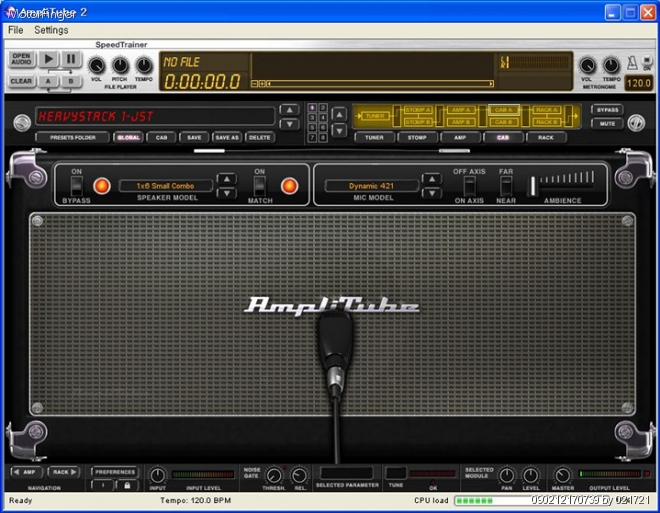
Task: Click the preferences lock icon
Action: pyautogui.click(x=127, y=485)
